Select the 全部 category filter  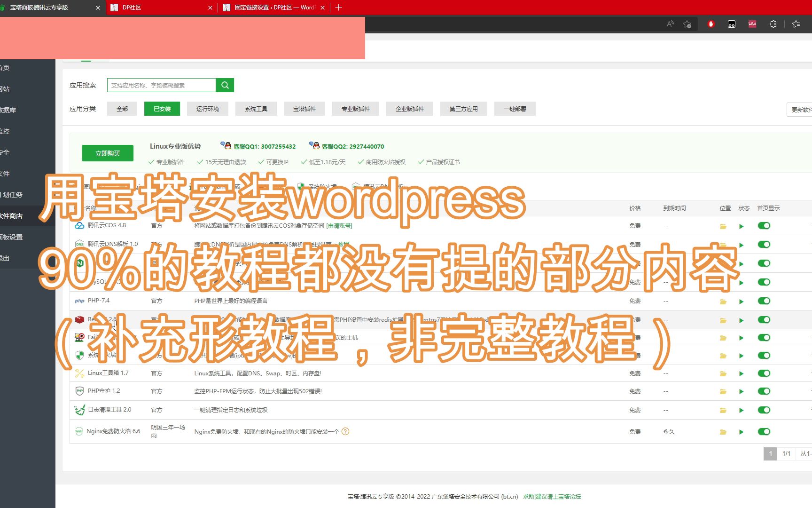pyautogui.click(x=122, y=109)
